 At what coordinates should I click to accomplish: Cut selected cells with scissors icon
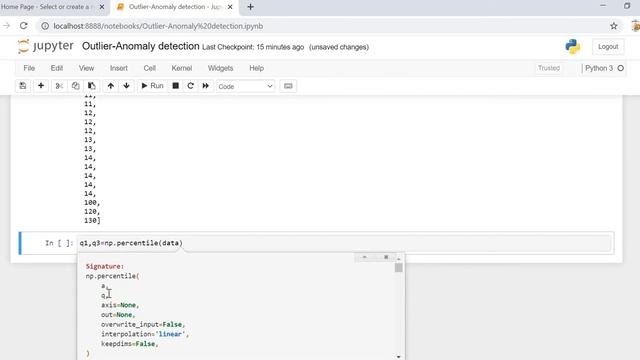(59, 86)
